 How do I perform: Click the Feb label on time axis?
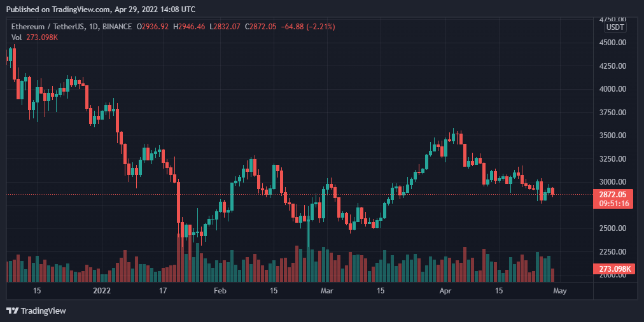click(x=220, y=291)
